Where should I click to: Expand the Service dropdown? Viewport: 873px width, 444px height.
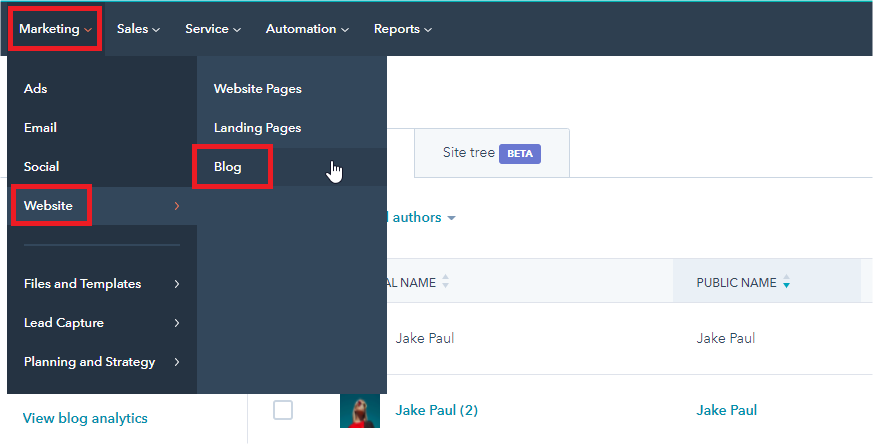click(212, 29)
